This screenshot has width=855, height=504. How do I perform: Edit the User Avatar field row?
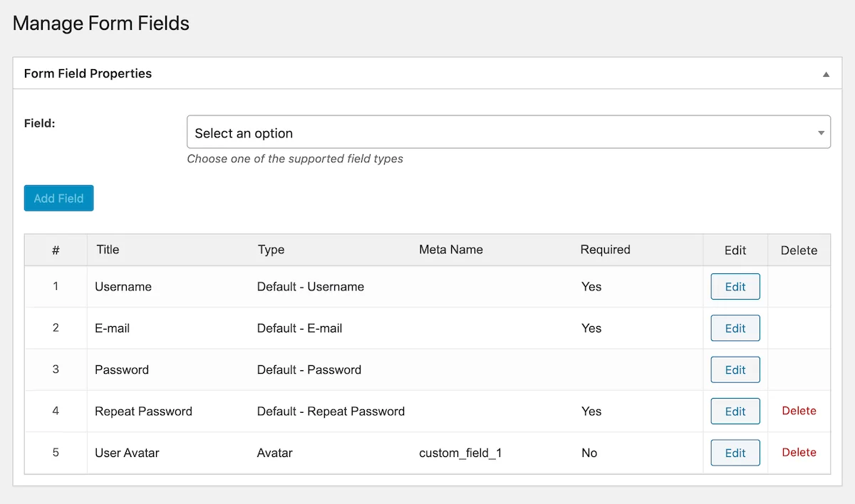pos(735,453)
